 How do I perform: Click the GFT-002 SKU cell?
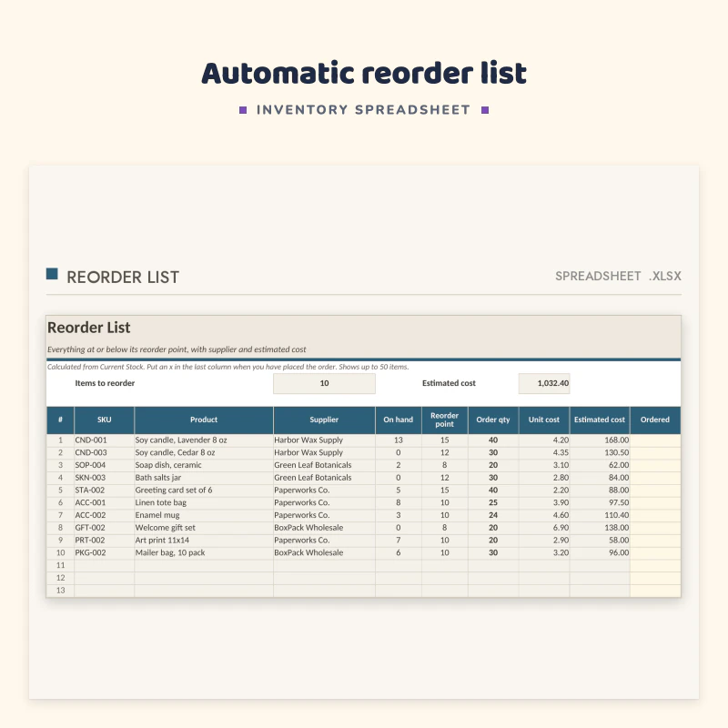pos(104,528)
